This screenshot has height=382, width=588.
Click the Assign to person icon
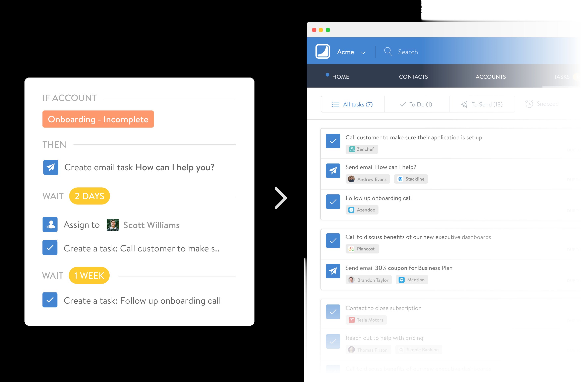click(x=50, y=225)
